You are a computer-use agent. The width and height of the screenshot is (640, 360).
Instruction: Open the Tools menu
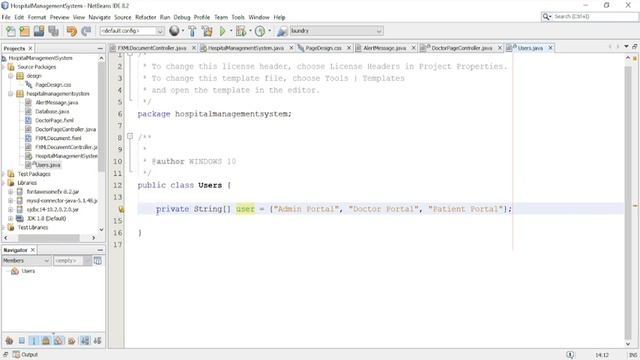[x=238, y=17]
